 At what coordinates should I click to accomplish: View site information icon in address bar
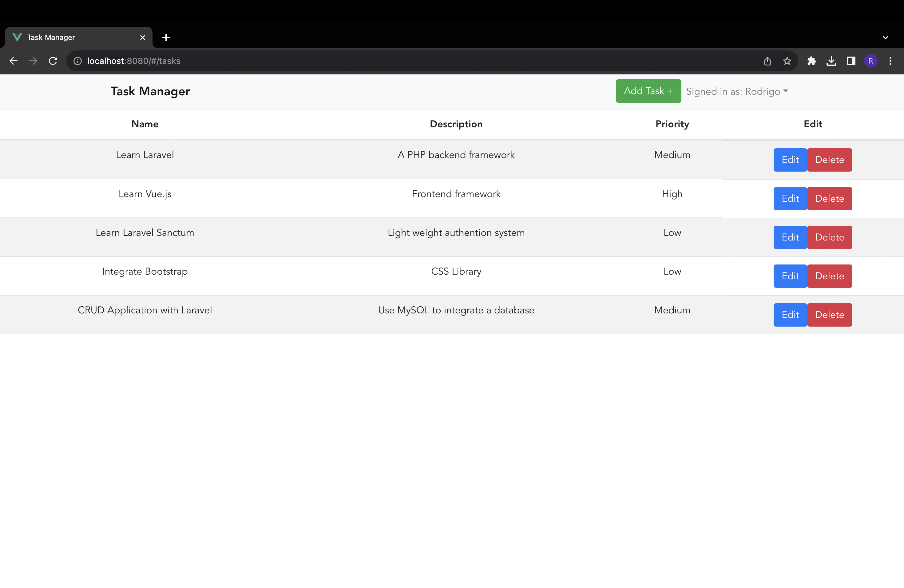77,61
